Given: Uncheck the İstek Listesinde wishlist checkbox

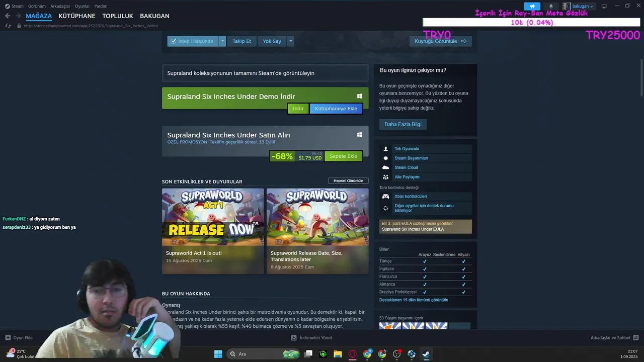Looking at the screenshot, I should [x=174, y=41].
